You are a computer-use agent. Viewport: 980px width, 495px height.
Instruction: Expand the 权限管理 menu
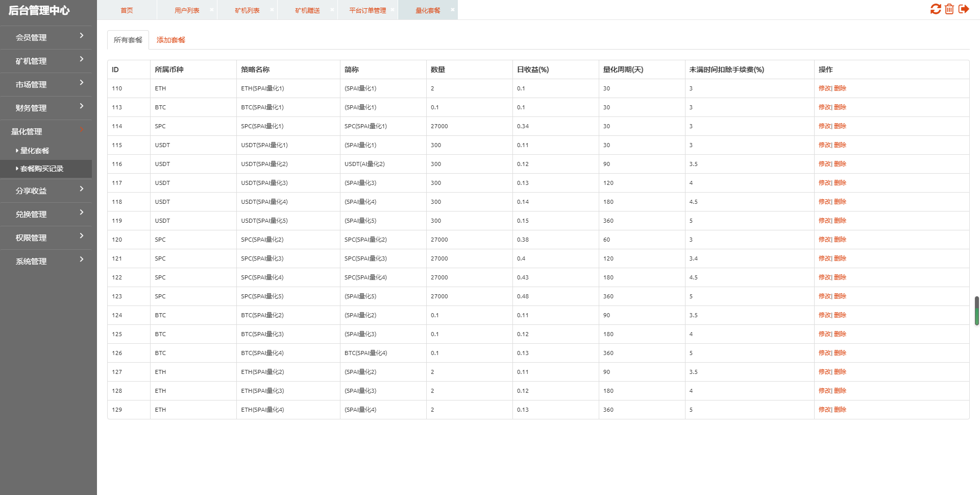[x=46, y=238]
